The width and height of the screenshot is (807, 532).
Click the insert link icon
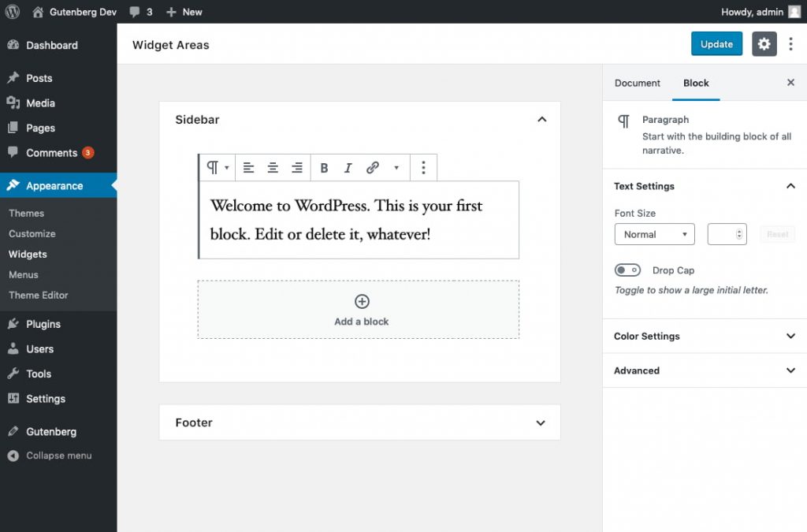tap(373, 168)
